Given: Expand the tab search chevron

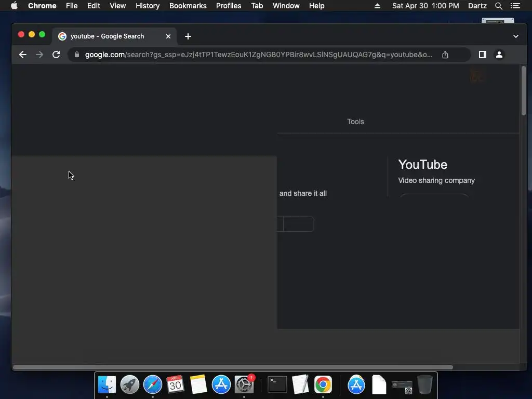Looking at the screenshot, I should (x=516, y=36).
